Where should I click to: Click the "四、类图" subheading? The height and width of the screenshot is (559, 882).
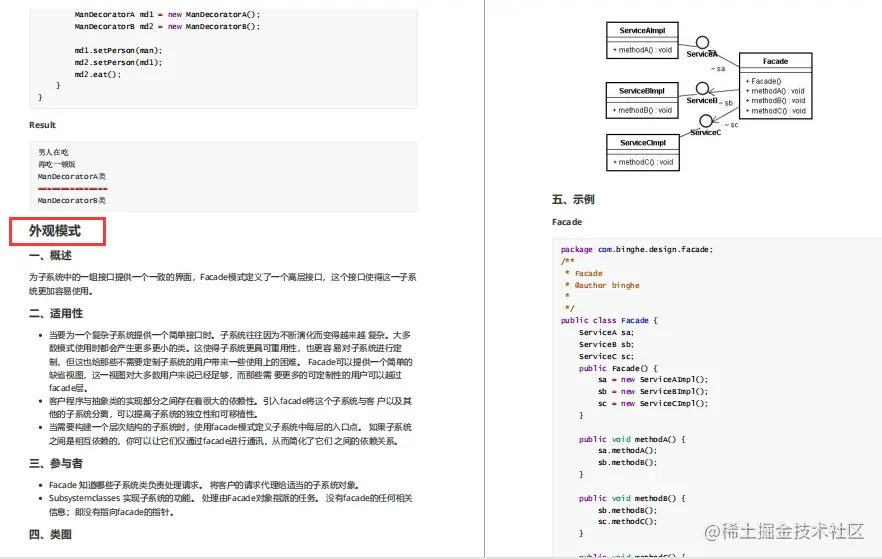pos(51,534)
